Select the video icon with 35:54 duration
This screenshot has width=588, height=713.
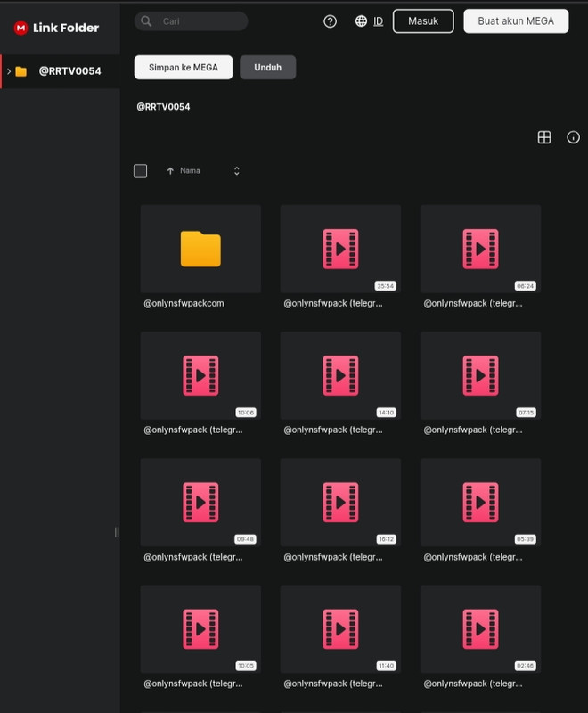tap(340, 249)
